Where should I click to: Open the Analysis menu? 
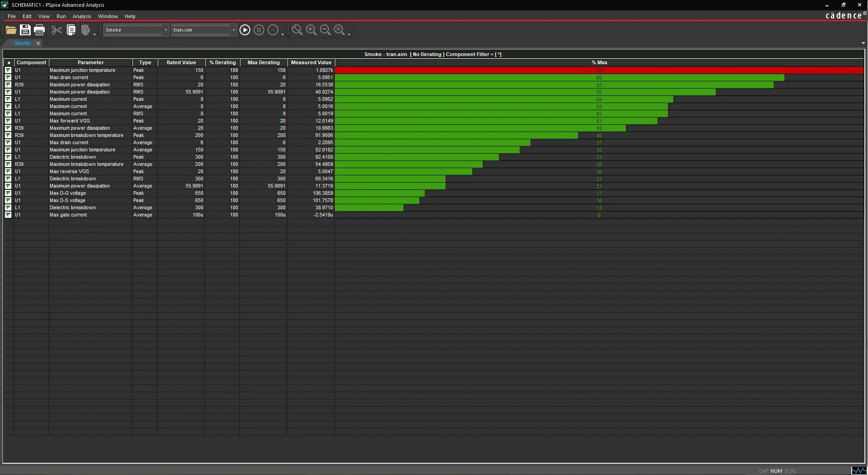(82, 16)
